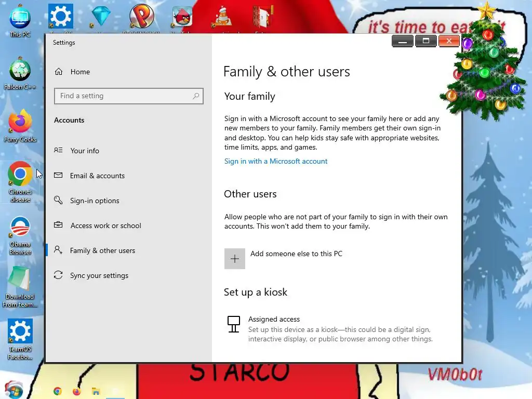The height and width of the screenshot is (399, 532).
Task: Click the search magnifier in Find a setting
Action: [196, 96]
